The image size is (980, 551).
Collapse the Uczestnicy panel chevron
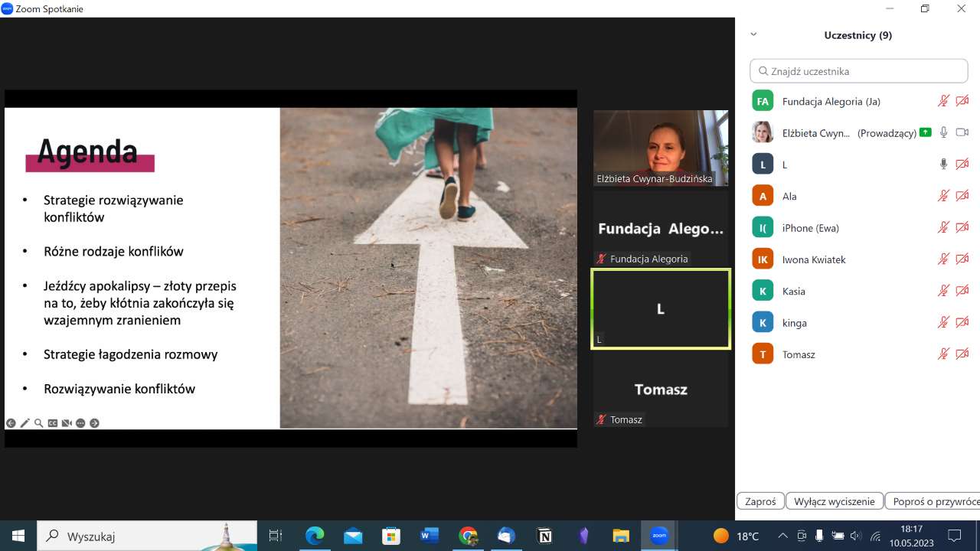pyautogui.click(x=753, y=34)
